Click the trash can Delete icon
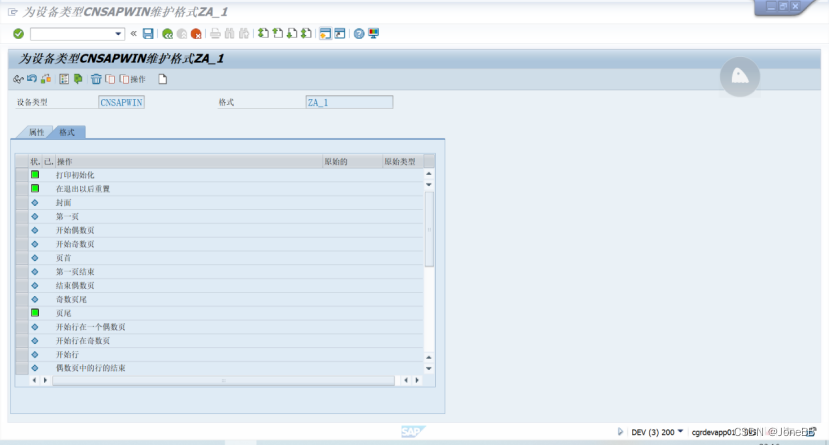Viewport: 830px width, 446px height. point(96,79)
